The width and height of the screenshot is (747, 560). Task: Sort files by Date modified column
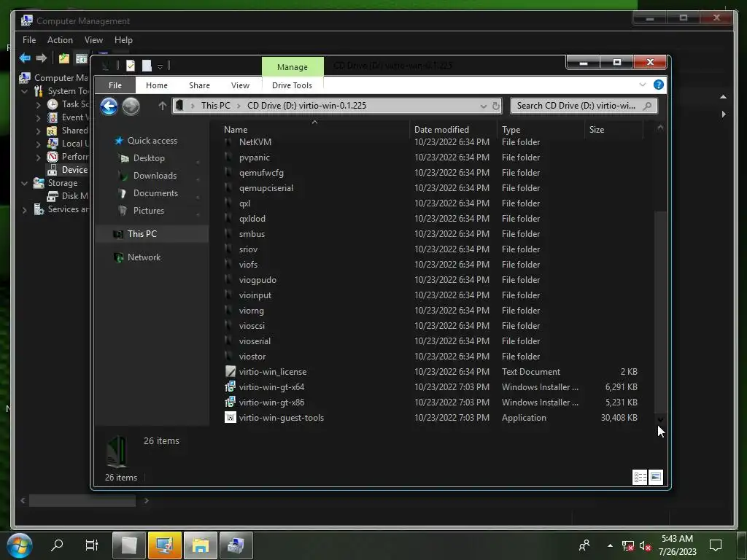point(453,130)
